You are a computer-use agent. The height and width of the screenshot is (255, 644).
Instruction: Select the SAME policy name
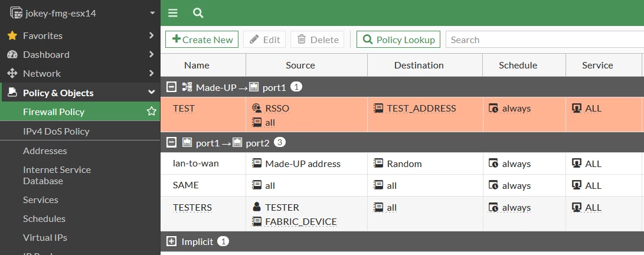click(185, 185)
